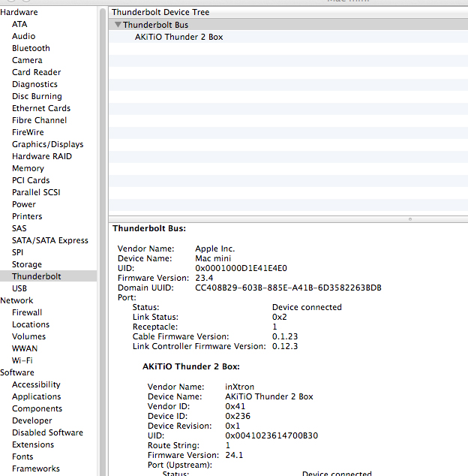Select Locations under Network
Screen dimensions: 468x476
31,324
